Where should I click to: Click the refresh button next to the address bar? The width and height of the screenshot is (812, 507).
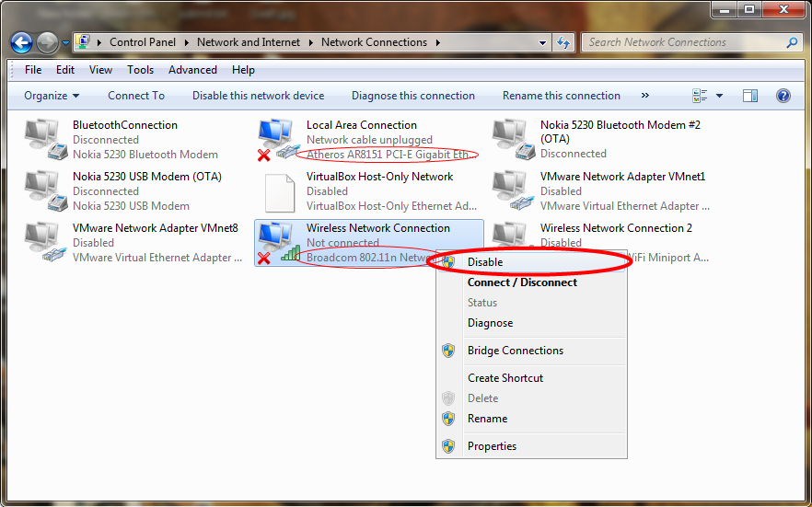click(x=563, y=42)
